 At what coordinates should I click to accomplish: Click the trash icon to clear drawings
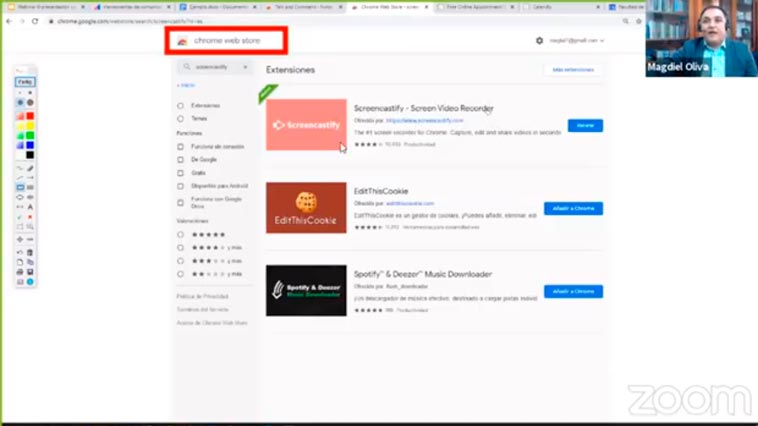point(30,252)
